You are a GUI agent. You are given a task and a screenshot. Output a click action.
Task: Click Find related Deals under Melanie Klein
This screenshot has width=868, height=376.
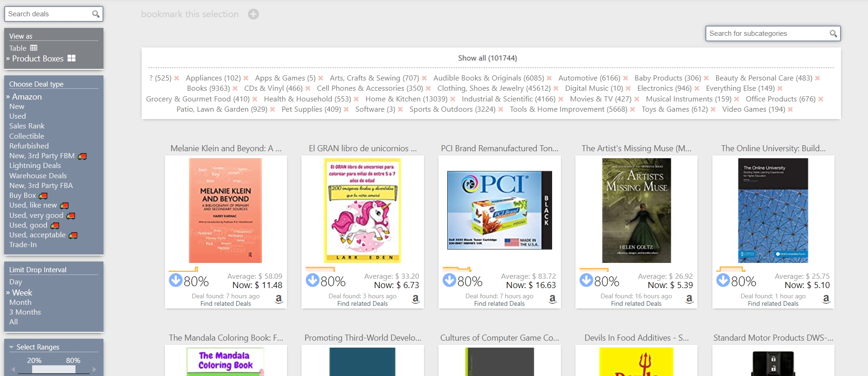click(226, 303)
